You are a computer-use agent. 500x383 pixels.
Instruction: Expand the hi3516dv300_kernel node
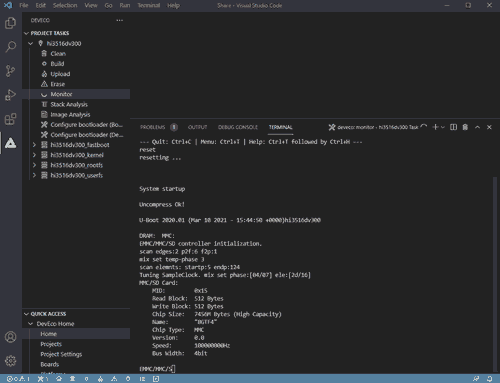click(x=34, y=155)
